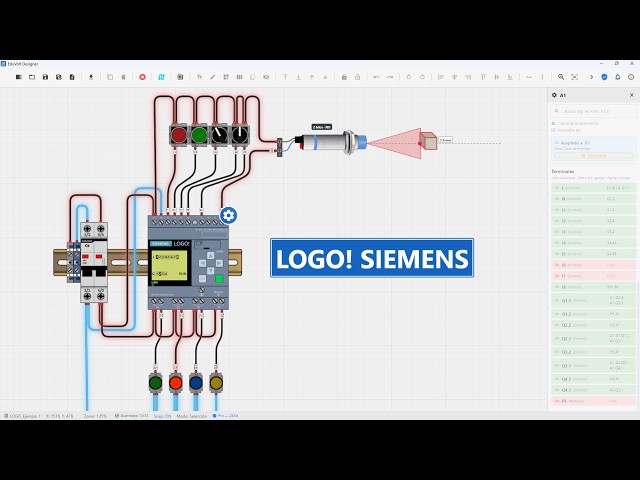This screenshot has width=640, height=480.
Task: Align selected objects left
Action: pos(441,77)
